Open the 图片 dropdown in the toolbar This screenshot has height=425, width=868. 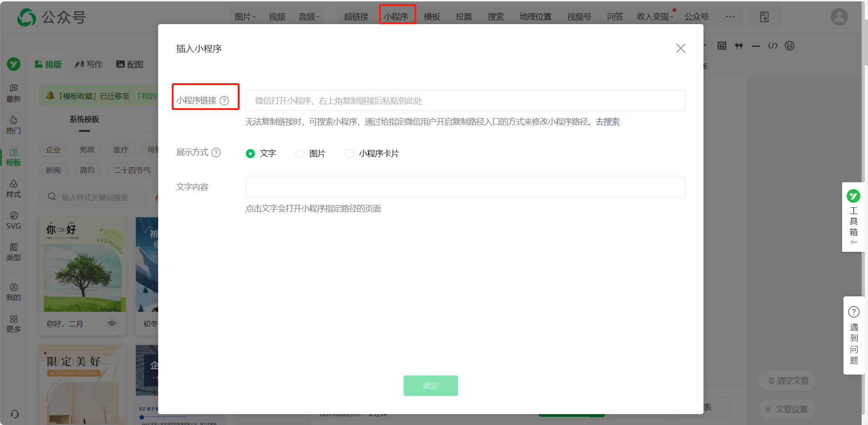tap(245, 17)
